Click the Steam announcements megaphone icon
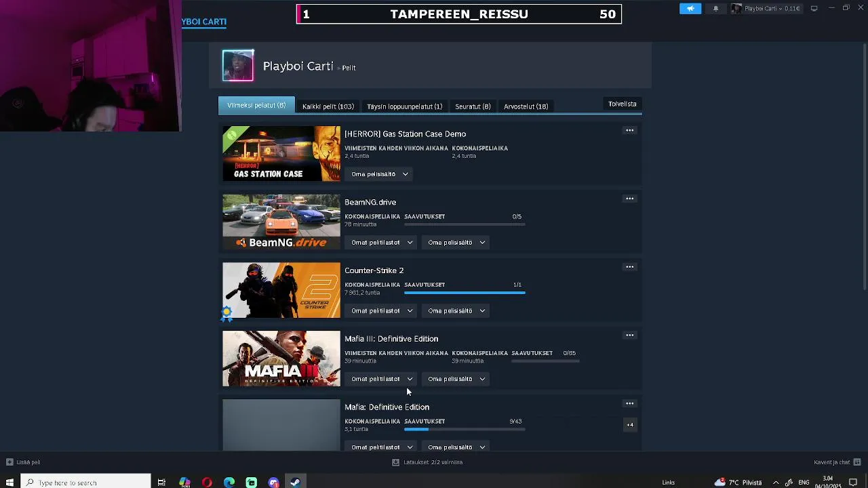The image size is (868, 488). point(690,8)
